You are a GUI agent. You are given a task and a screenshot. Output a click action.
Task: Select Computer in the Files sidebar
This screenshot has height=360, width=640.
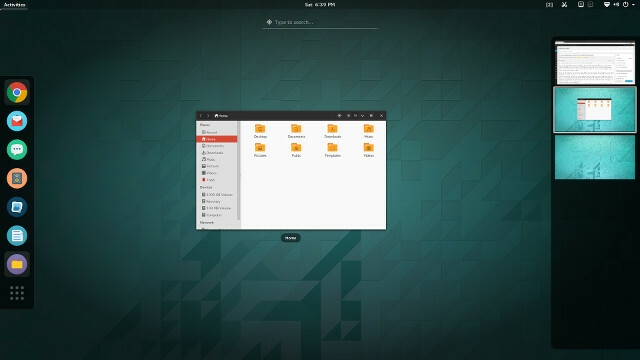click(x=216, y=215)
